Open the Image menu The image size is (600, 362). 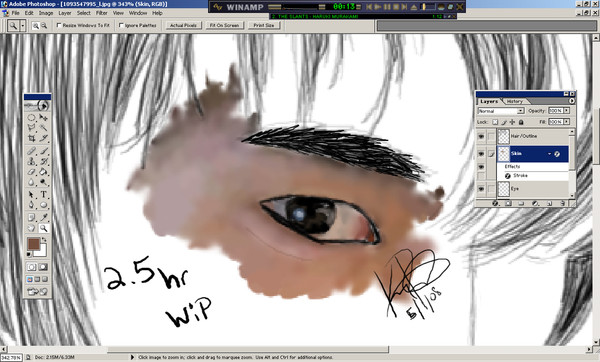46,13
